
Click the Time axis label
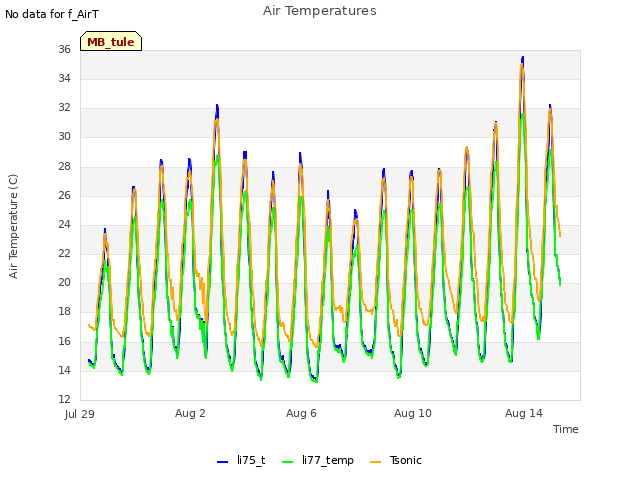pos(565,429)
